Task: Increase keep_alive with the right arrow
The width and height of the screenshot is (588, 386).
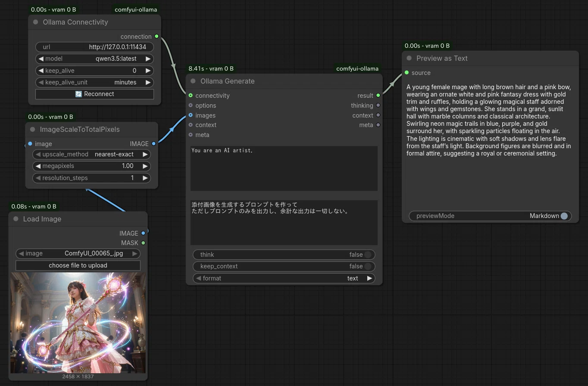Action: [x=148, y=71]
